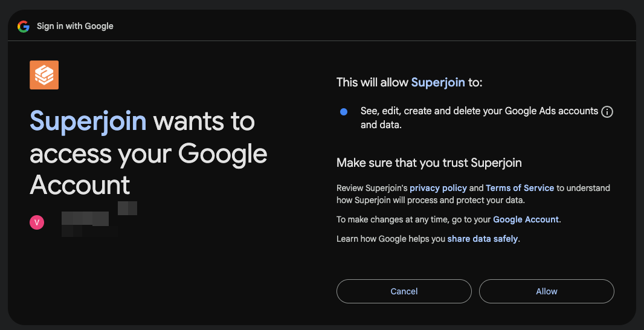Click 'Make sure that you trust Superjoin' heading
The image size is (644, 330).
(429, 163)
